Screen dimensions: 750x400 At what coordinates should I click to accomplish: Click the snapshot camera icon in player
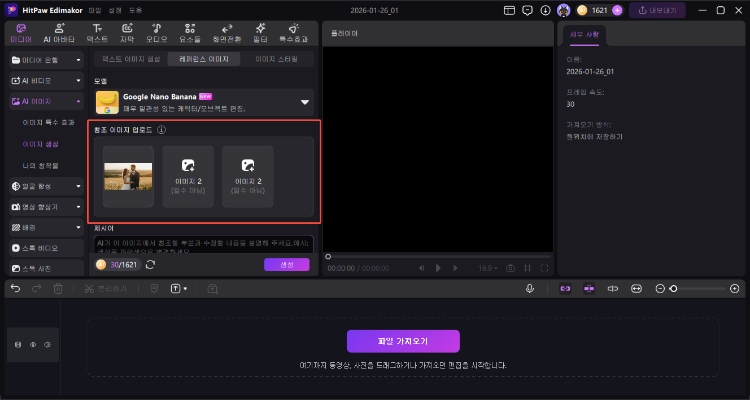coord(510,268)
